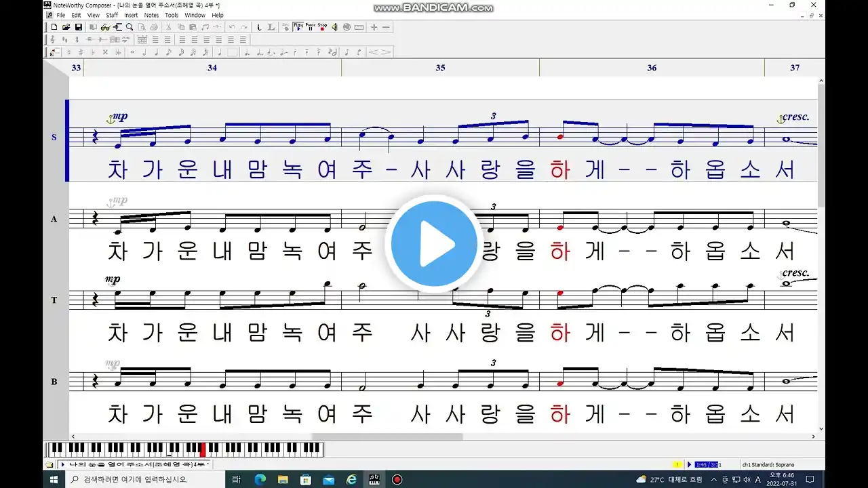Toggle the flat accidental
Screen dimensions: 868x488
93,52
